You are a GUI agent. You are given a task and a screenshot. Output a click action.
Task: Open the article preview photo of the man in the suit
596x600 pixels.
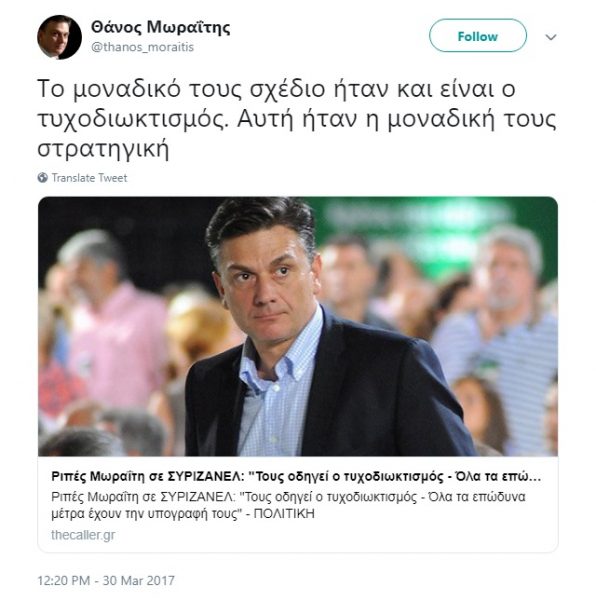[298, 326]
